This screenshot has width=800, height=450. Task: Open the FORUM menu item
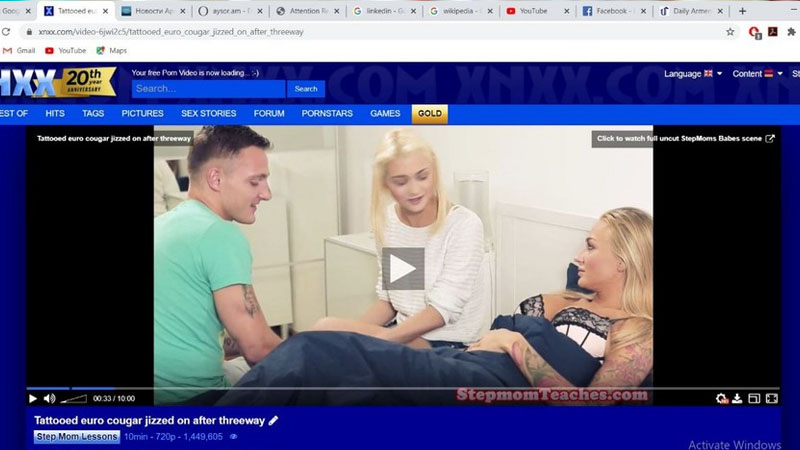pos(269,113)
